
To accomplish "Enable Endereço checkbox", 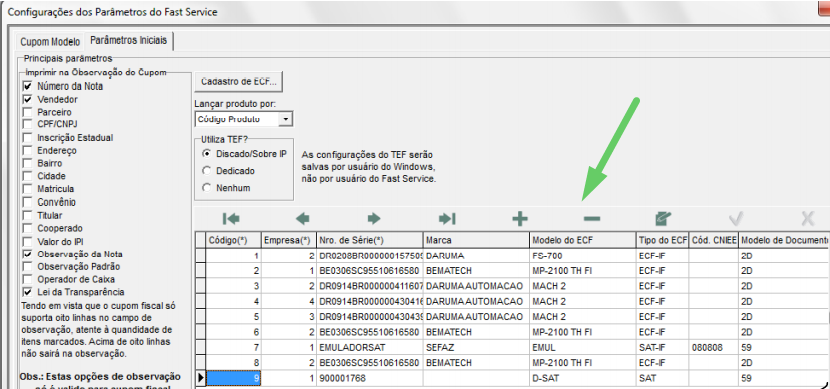I will click(x=28, y=151).
